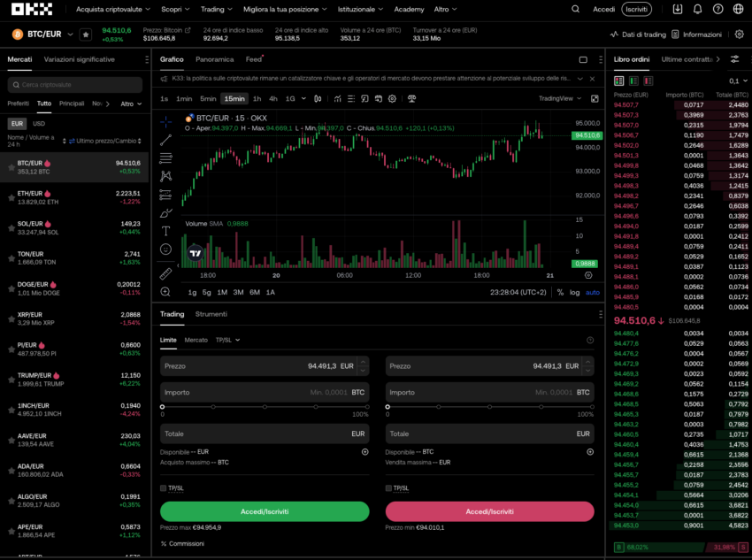
Task: Toggle the favorite star beside the BTC/EUR title
Action: point(85,35)
